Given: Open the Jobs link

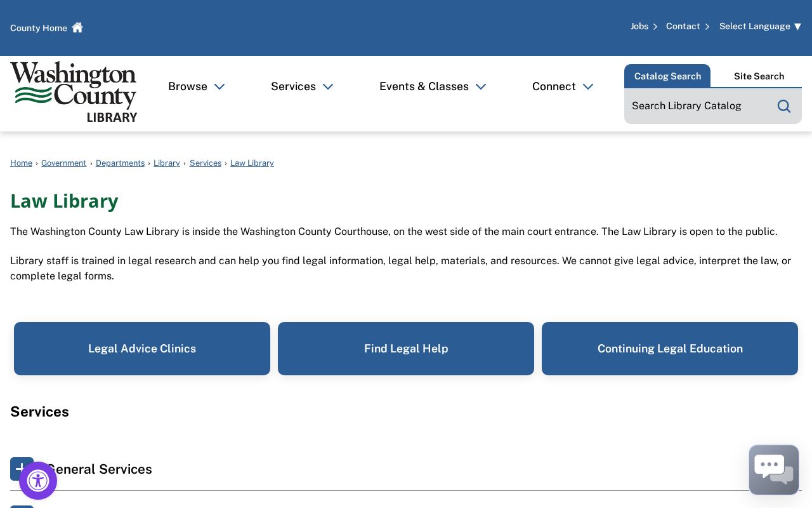Looking at the screenshot, I should pyautogui.click(x=644, y=26).
